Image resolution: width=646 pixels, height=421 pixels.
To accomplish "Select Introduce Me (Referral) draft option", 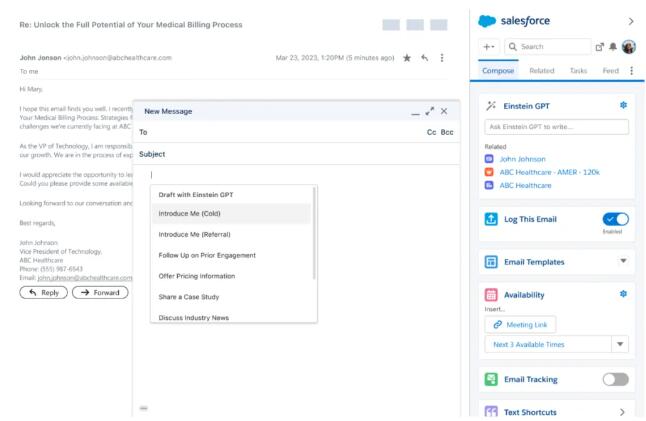I will pyautogui.click(x=196, y=234).
